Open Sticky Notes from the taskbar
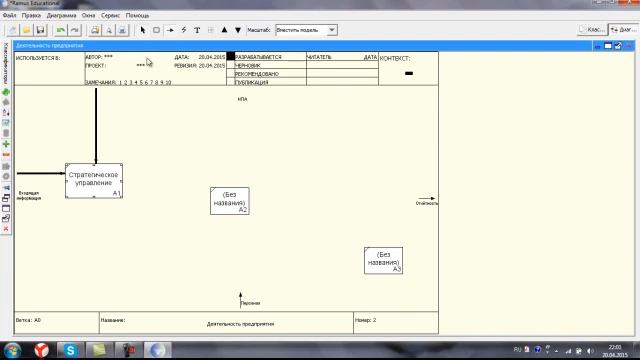 tap(99, 350)
